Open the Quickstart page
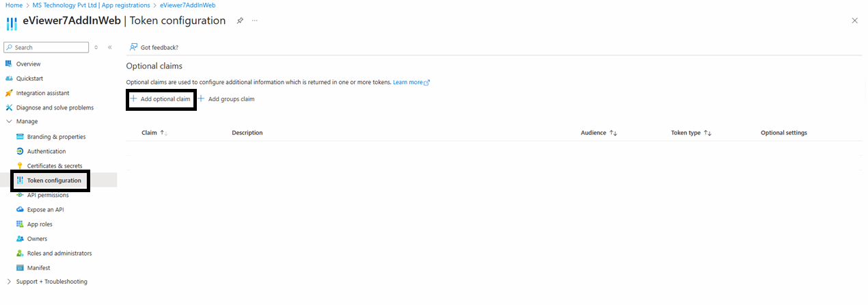The image size is (868, 305). [29, 79]
